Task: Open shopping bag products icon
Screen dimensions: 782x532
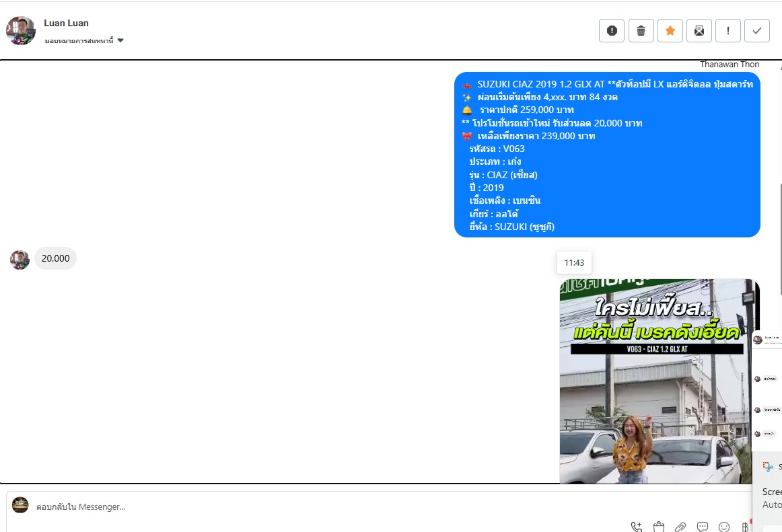Action: click(658, 527)
